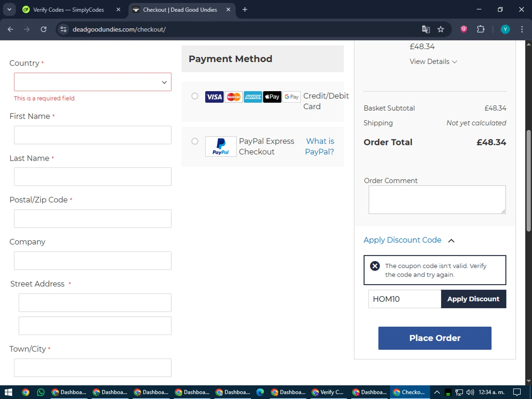Image resolution: width=532 pixels, height=399 pixels.
Task: Reload the checkout page
Action: [x=44, y=29]
